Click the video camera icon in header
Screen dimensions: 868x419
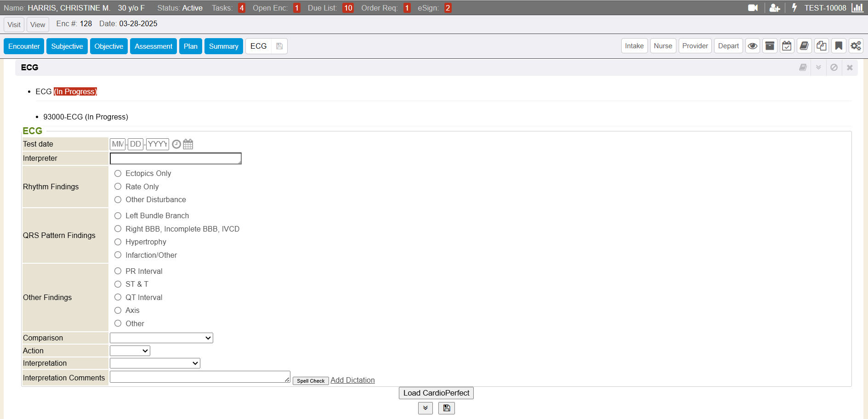[753, 8]
